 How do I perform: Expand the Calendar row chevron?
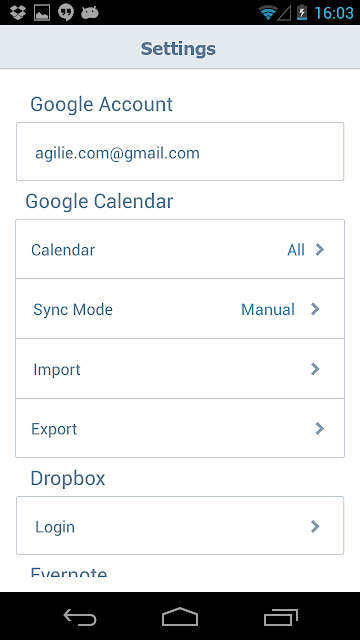tap(320, 249)
